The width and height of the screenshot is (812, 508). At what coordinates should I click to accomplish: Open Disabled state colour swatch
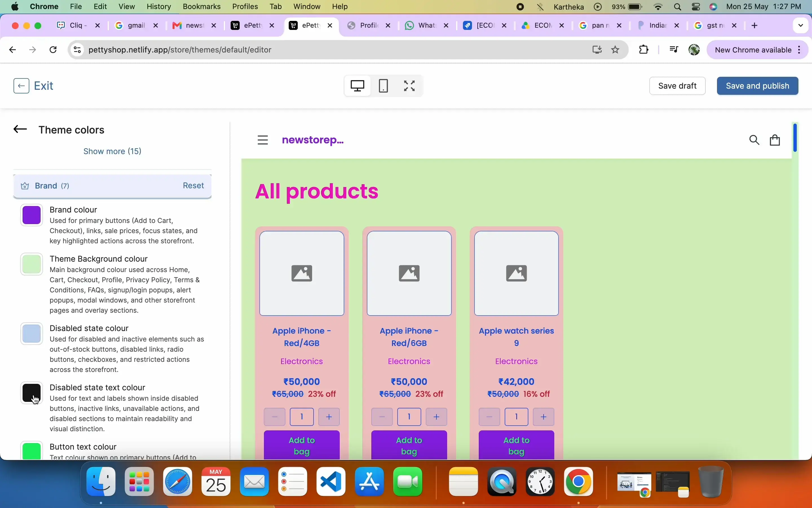[x=32, y=334]
